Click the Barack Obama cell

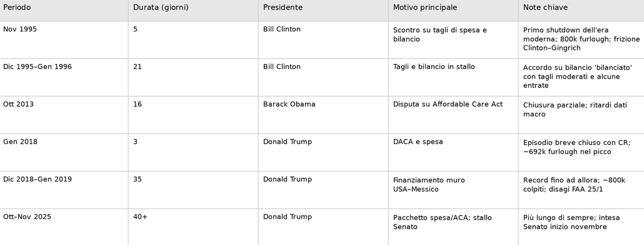[x=289, y=104]
